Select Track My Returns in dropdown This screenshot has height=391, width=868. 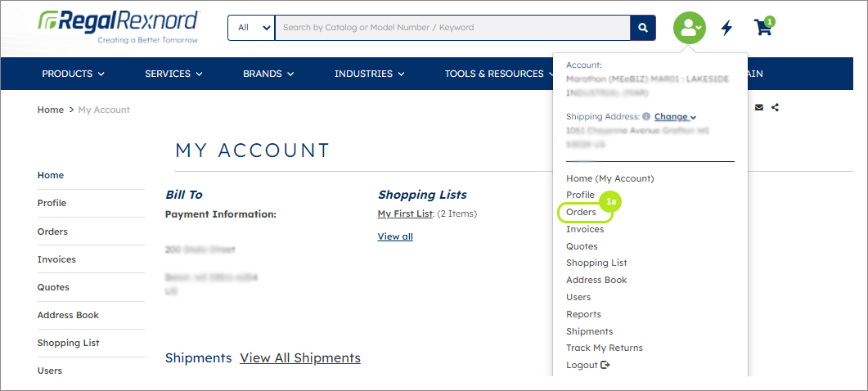605,348
